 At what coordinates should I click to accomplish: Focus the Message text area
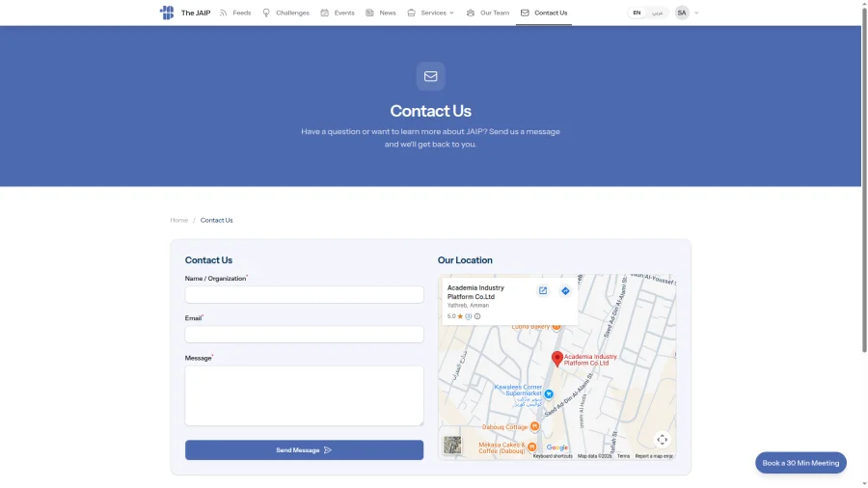pos(304,395)
